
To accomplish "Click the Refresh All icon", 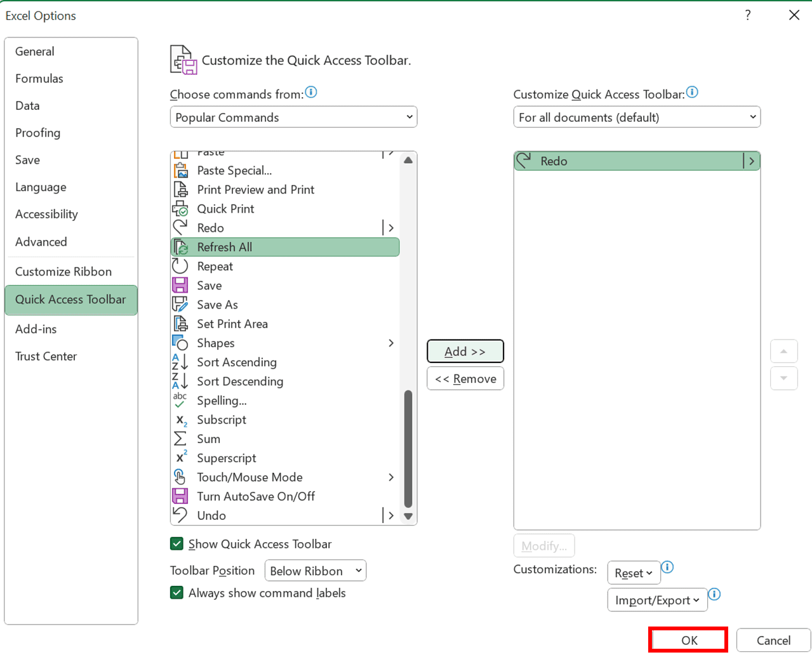I will click(181, 247).
